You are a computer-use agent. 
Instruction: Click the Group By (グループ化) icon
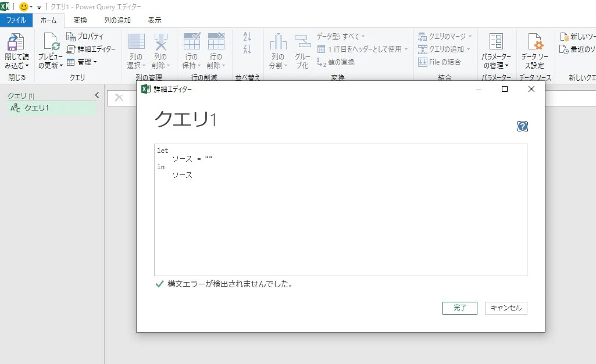(302, 41)
